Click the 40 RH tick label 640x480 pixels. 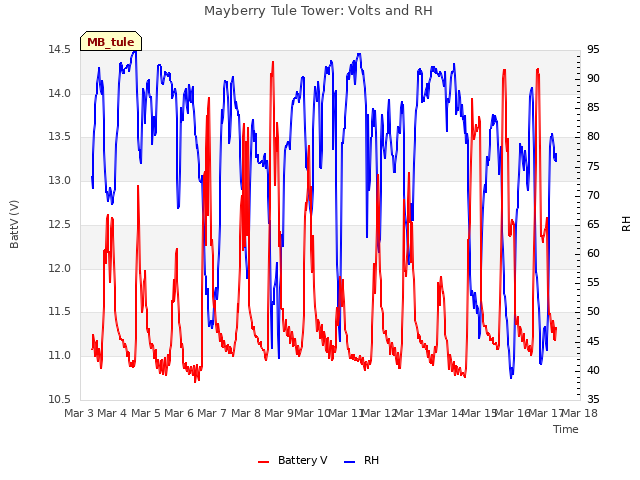pos(593,371)
